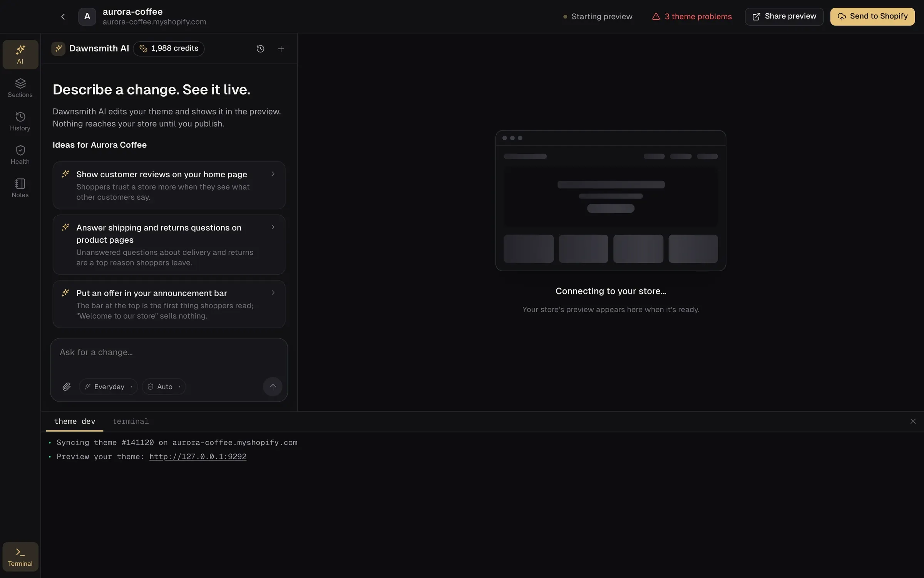
Task: Expand the announcement bar offer chevron
Action: tap(273, 293)
